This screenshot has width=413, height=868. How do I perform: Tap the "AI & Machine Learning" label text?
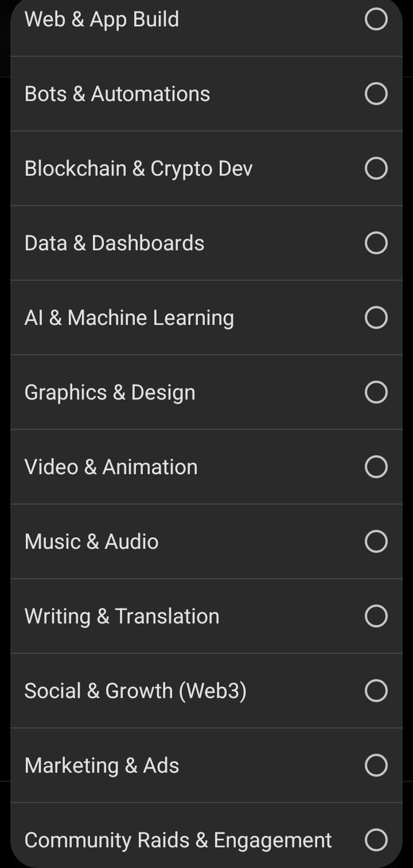pos(129,318)
